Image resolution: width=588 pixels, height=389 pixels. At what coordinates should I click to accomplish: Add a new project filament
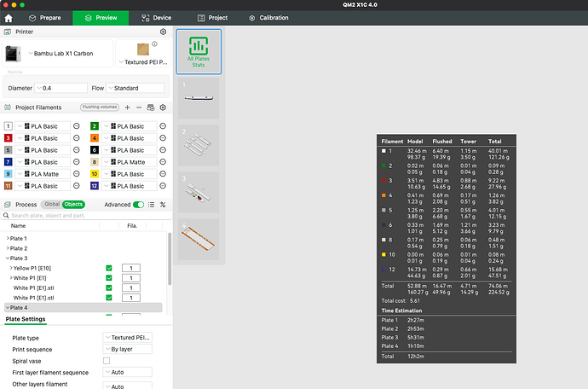pyautogui.click(x=128, y=107)
